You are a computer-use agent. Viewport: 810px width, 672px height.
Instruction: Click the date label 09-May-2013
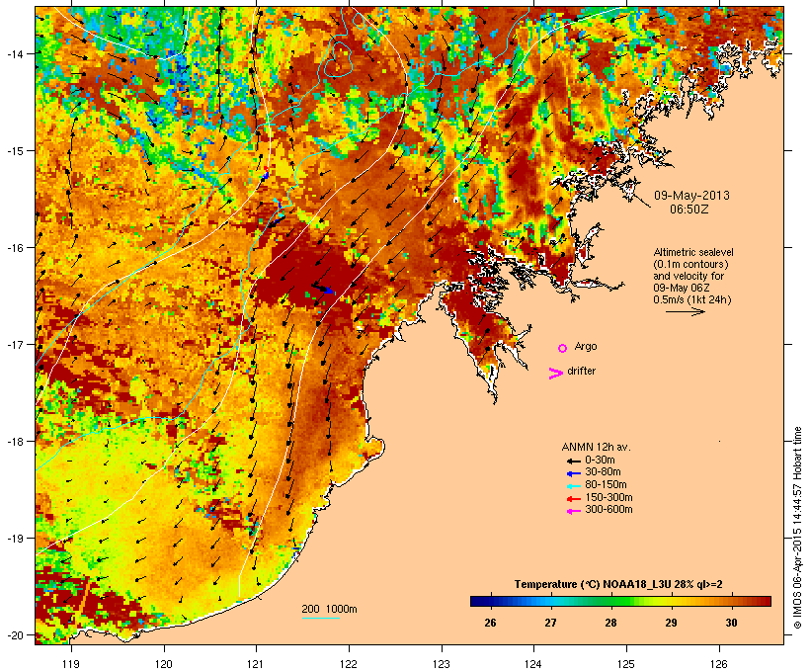pyautogui.click(x=691, y=196)
